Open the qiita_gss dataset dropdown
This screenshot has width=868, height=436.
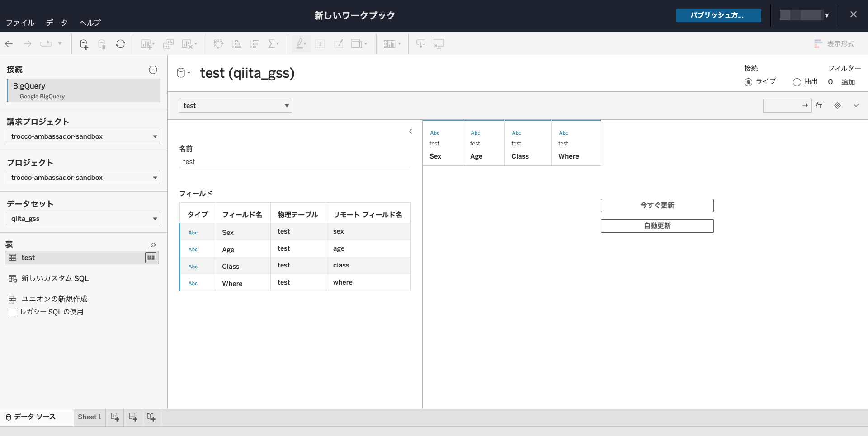pyautogui.click(x=84, y=219)
